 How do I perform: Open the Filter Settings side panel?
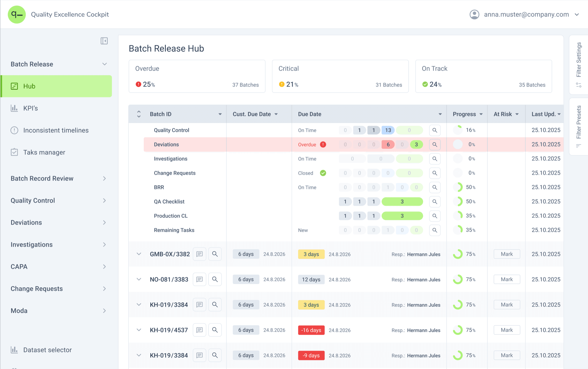(579, 65)
